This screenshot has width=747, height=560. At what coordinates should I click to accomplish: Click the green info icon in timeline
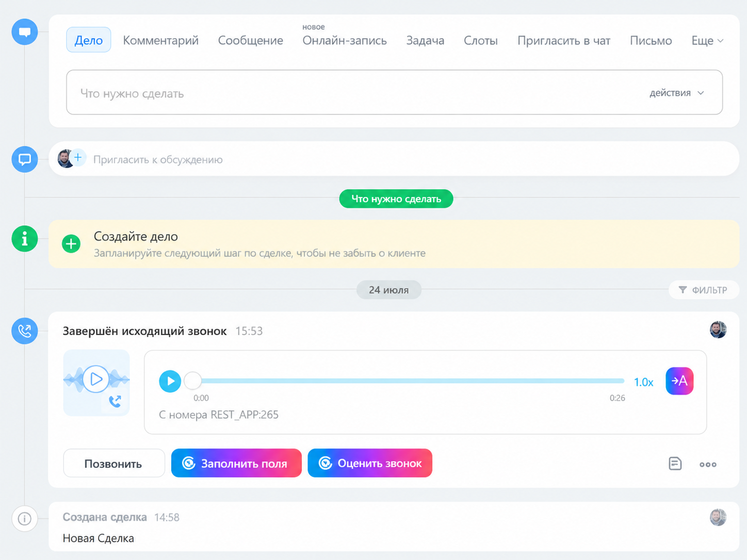[x=25, y=239]
